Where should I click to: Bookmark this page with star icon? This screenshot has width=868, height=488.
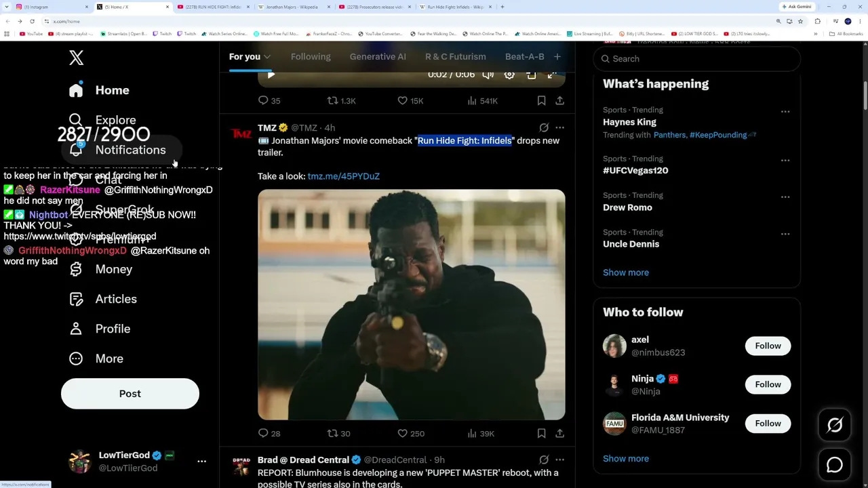coord(800,21)
